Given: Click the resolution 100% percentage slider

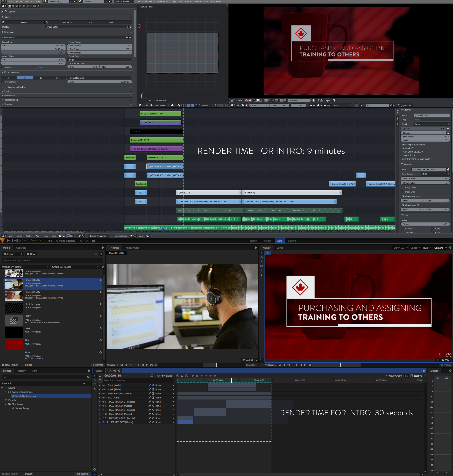Looking at the screenshot, I should click(x=33, y=53).
